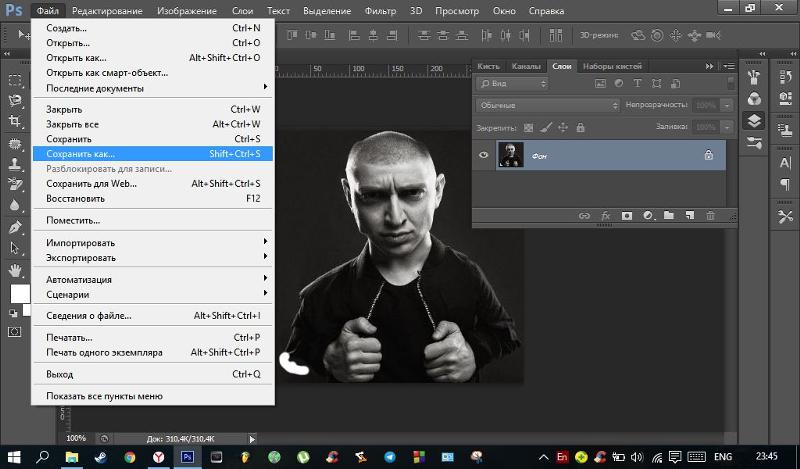Create a new group folder icon
This screenshot has height=469, width=800.
(669, 215)
